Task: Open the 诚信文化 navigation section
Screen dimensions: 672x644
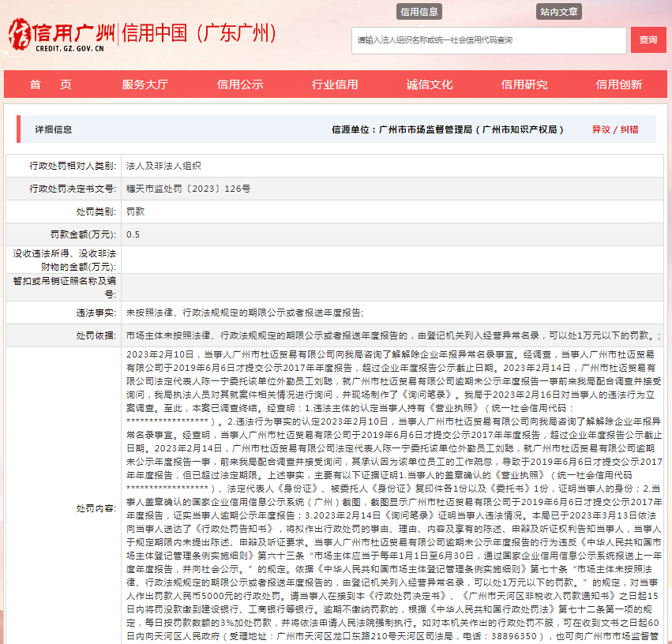Action: pyautogui.click(x=430, y=85)
